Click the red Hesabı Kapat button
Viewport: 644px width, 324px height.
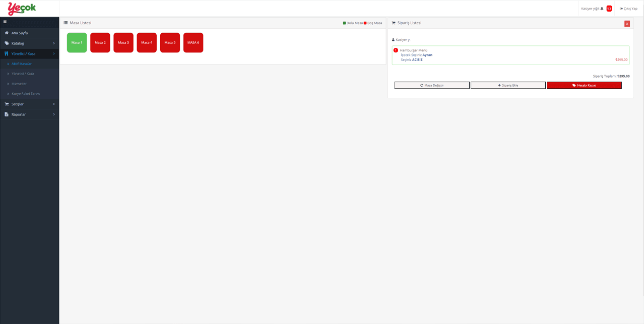coord(584,85)
